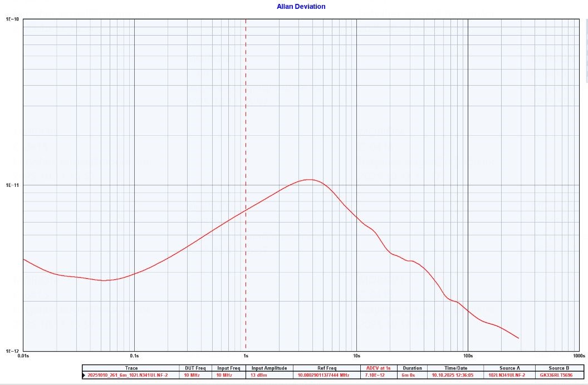Click the DUT Freq column header
Viewport: 588px width, 385px height.
pos(195,368)
